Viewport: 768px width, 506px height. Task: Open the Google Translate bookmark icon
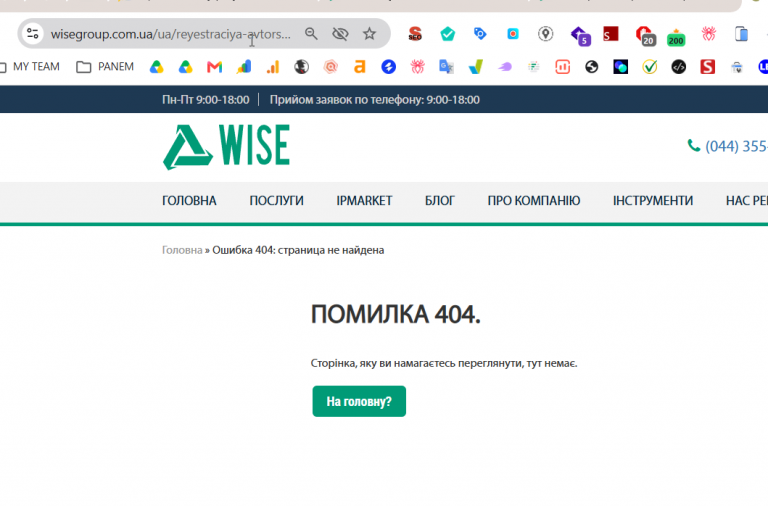446,67
